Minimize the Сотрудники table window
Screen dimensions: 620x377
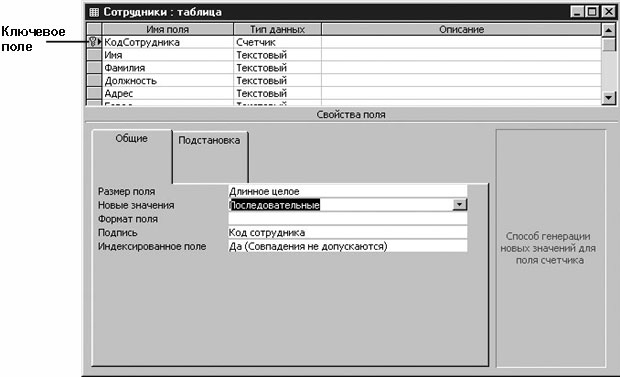tap(577, 12)
